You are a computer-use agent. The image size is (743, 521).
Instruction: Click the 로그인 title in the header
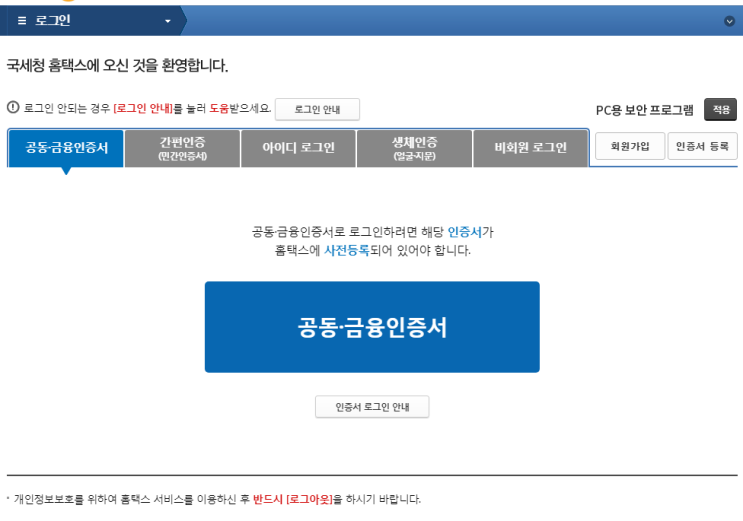tap(53, 20)
